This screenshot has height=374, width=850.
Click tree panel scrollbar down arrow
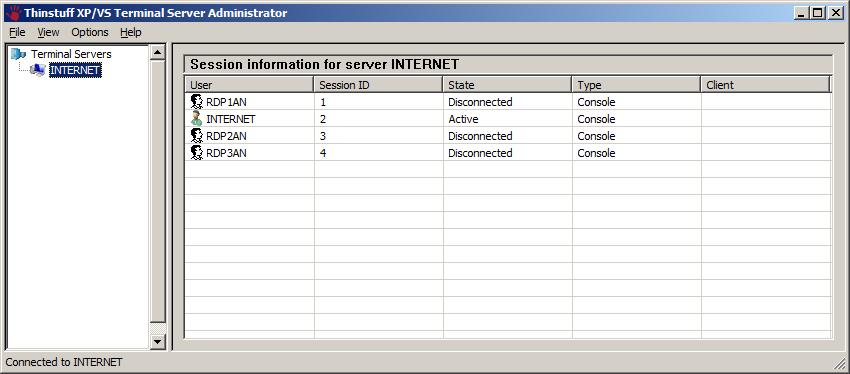point(158,341)
